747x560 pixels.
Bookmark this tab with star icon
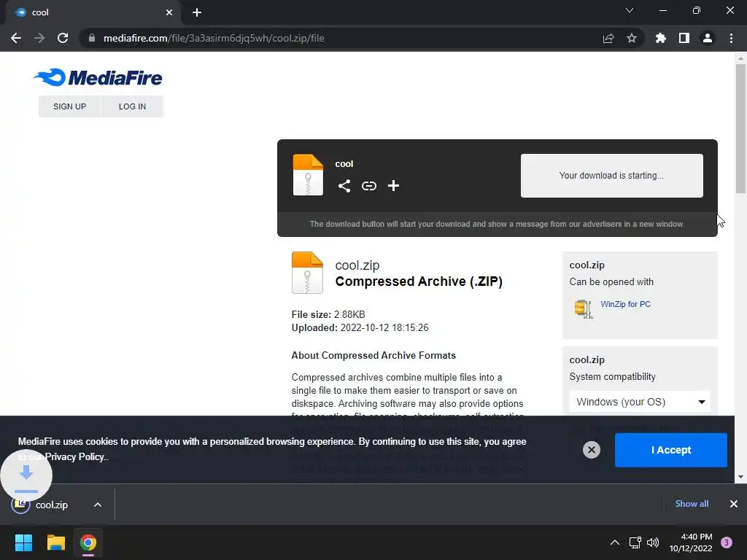click(632, 38)
